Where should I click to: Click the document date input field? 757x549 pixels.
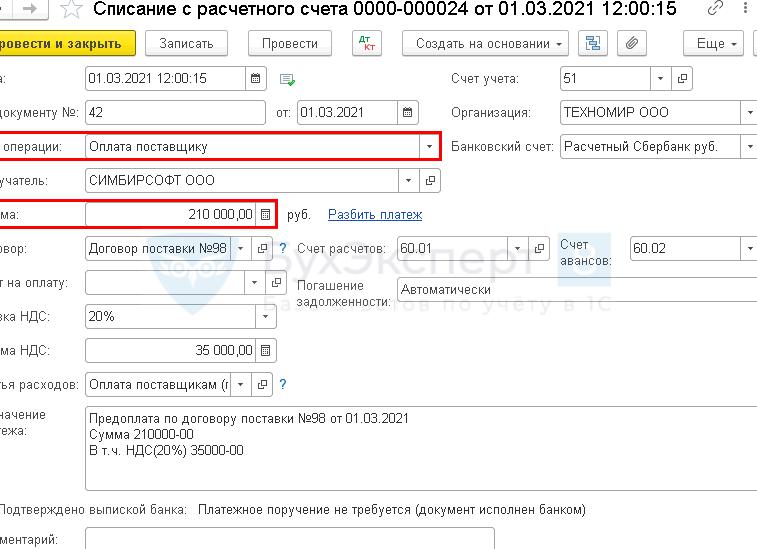[x=166, y=78]
